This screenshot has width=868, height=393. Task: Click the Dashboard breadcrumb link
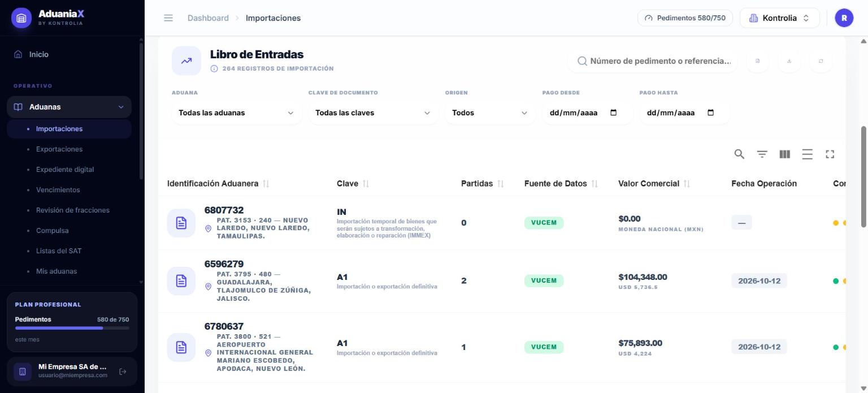tap(208, 18)
